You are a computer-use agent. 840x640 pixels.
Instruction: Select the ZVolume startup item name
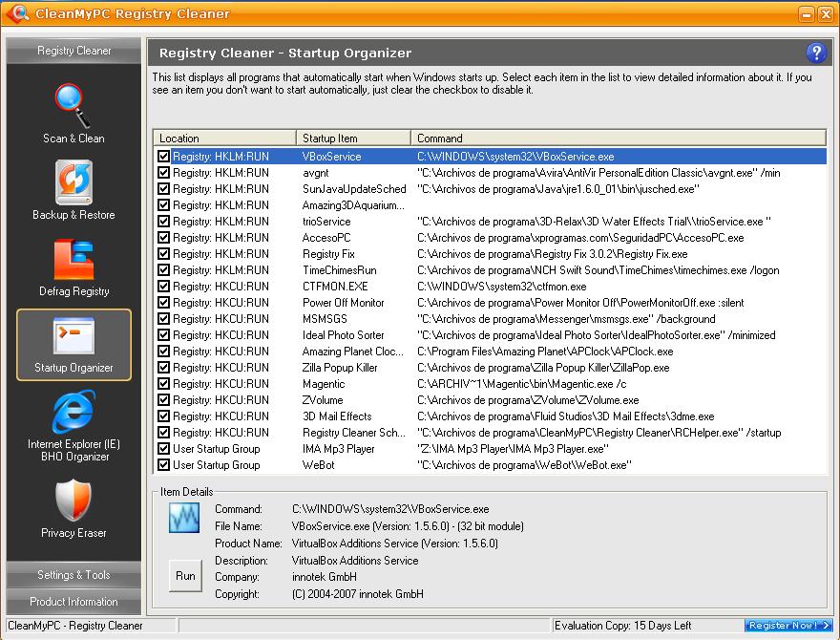click(323, 400)
